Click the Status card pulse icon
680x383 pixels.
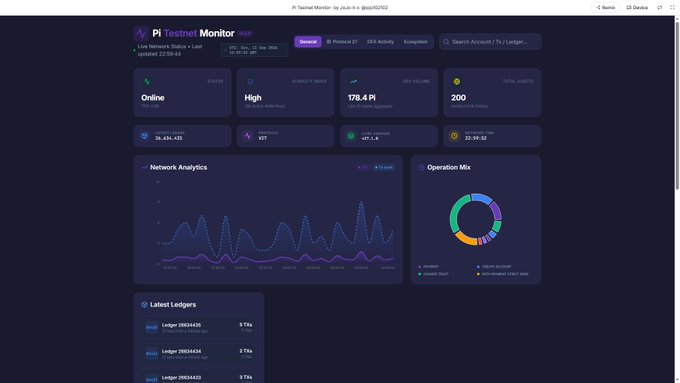[x=147, y=82]
